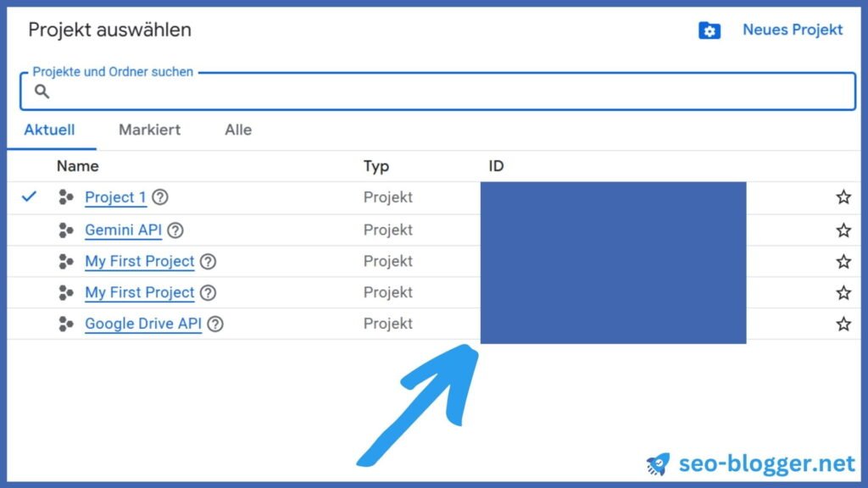Viewport: 868px width, 488px height.
Task: Click the help icon beside Project 1
Action: click(x=160, y=197)
